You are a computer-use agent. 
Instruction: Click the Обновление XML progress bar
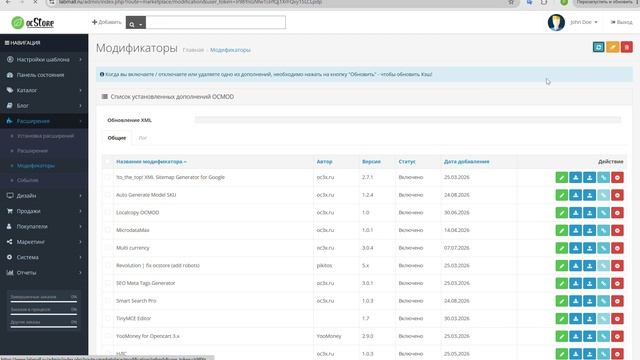407,120
